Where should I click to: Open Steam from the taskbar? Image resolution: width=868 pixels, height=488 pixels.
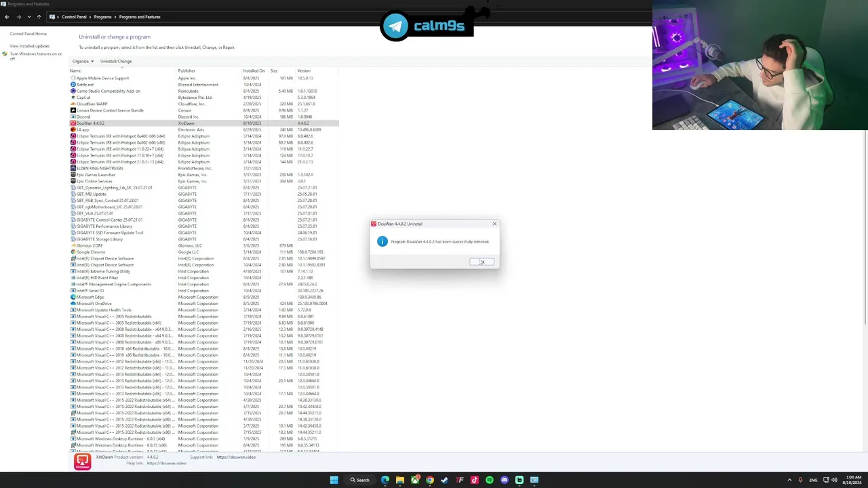[x=445, y=480]
